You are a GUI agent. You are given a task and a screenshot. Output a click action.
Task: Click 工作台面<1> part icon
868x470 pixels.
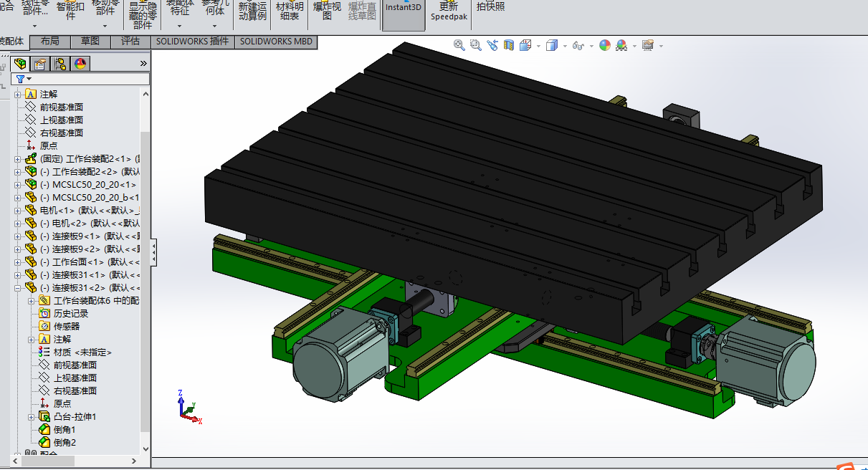click(x=30, y=262)
